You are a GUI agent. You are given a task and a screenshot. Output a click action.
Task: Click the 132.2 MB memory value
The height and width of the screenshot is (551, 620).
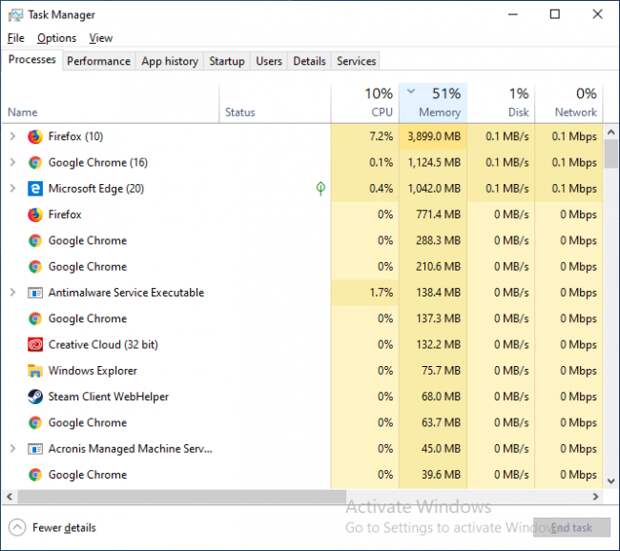pos(438,345)
